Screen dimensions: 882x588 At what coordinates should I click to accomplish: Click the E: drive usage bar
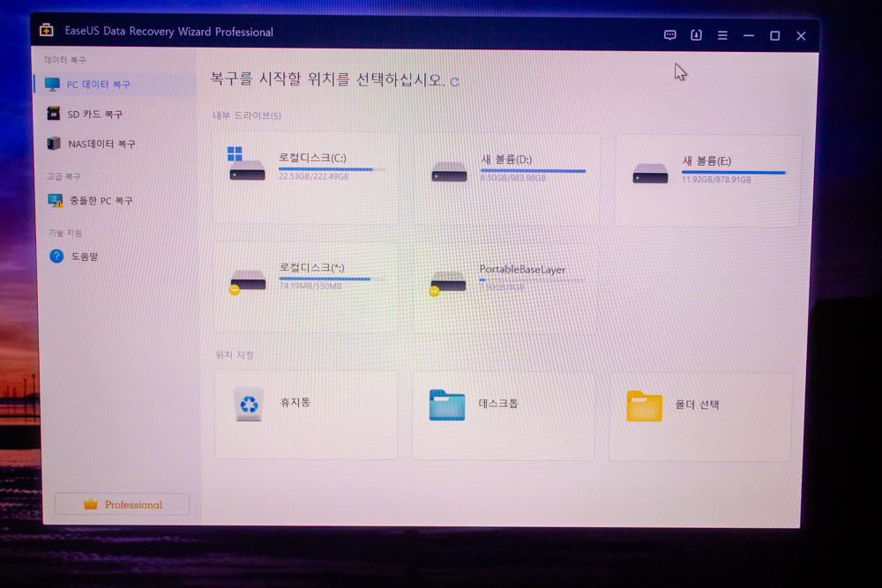point(734,173)
